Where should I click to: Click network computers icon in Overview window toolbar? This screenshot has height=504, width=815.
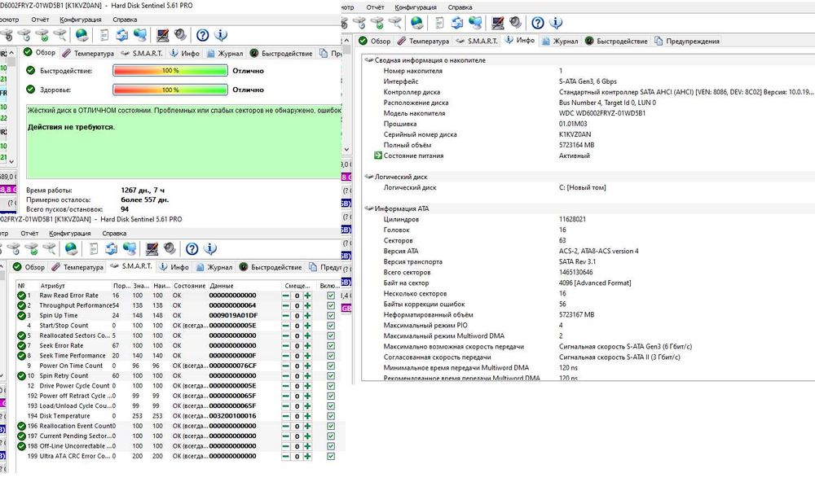click(x=140, y=35)
